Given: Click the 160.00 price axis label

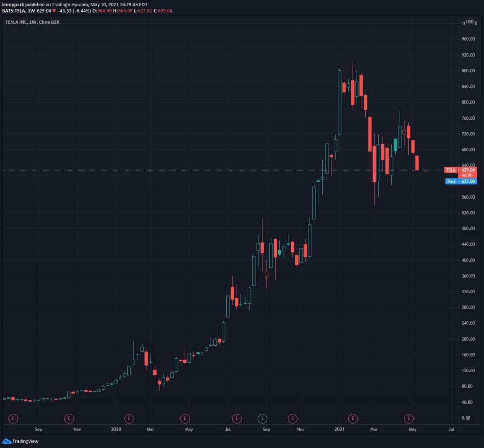Looking at the screenshot, I should click(x=468, y=355).
